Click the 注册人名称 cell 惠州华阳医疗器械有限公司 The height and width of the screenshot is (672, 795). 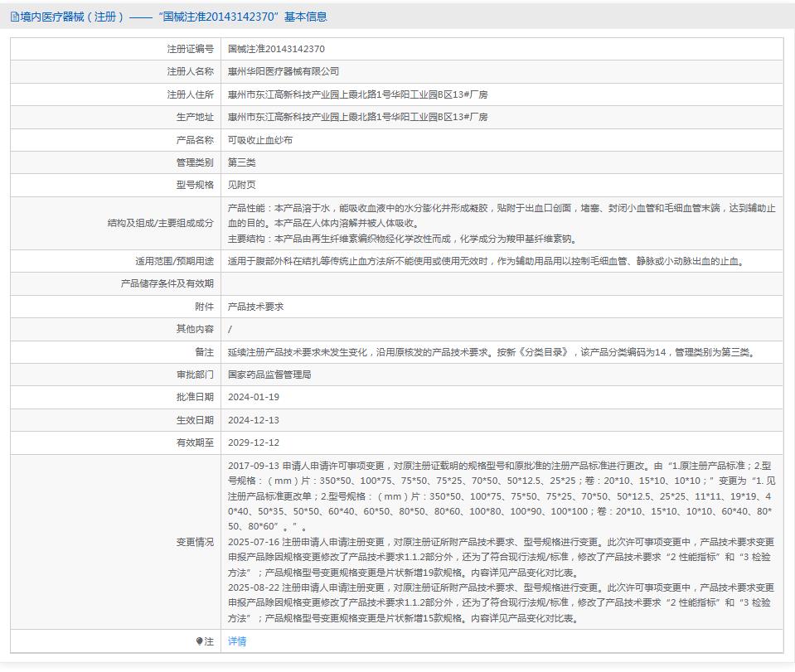tap(284, 71)
